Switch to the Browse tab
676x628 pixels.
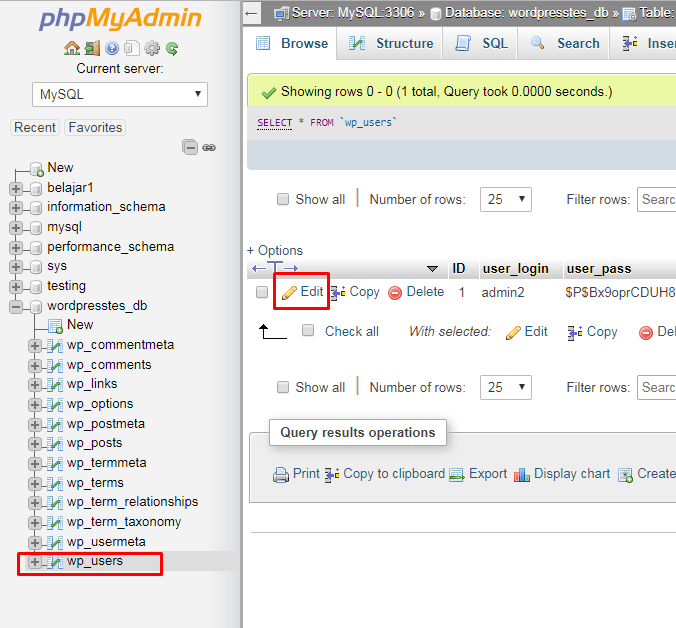292,44
